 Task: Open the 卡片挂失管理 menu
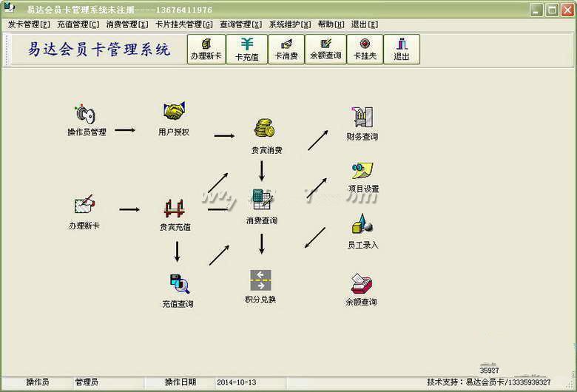pyautogui.click(x=184, y=24)
